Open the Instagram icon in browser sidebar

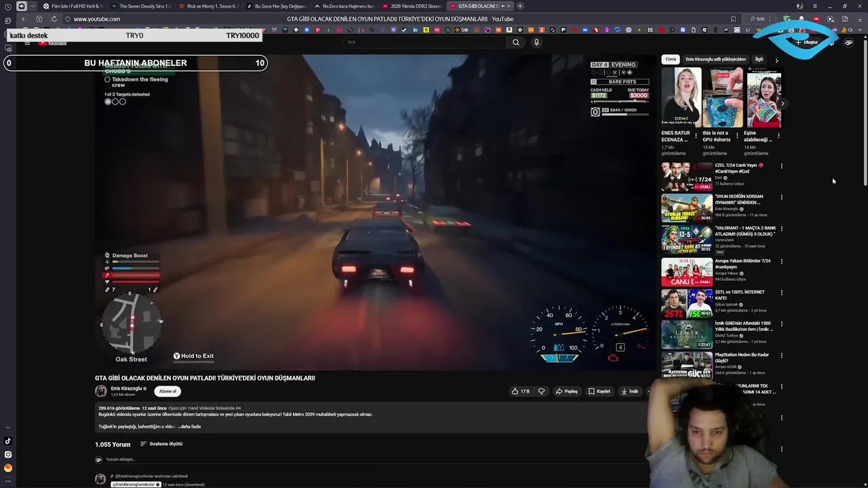(x=8, y=455)
